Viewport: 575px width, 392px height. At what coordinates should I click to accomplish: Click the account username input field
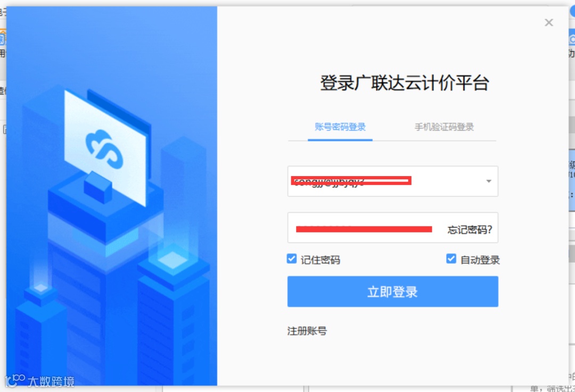392,181
